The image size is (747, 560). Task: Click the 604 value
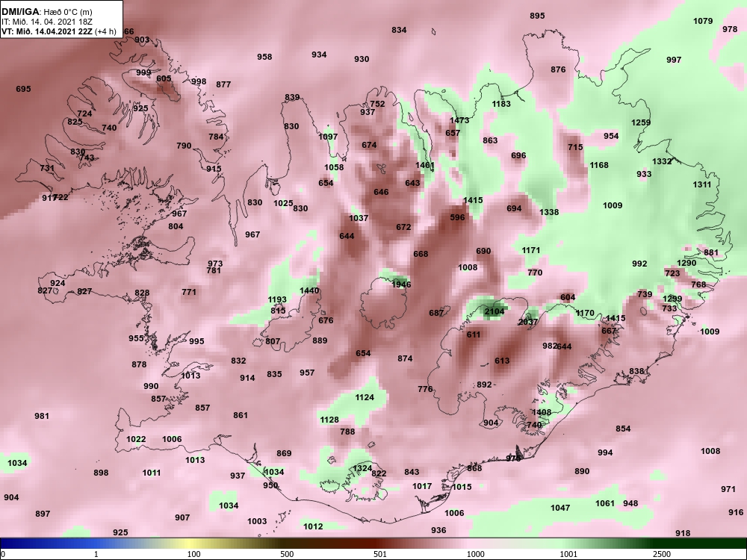point(568,297)
